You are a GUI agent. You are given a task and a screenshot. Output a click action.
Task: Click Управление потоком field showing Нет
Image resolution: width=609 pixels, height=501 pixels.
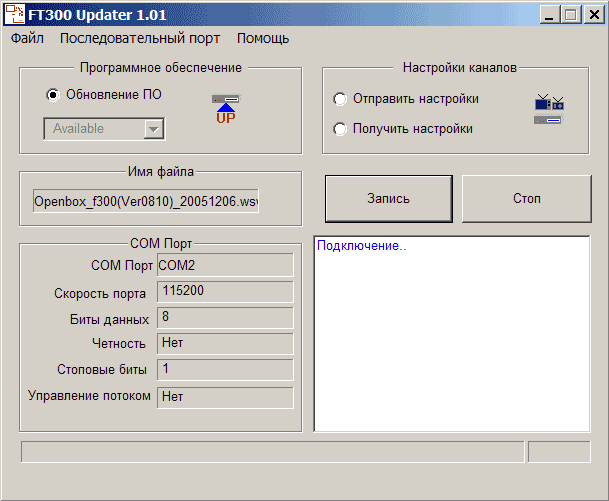pyautogui.click(x=225, y=397)
